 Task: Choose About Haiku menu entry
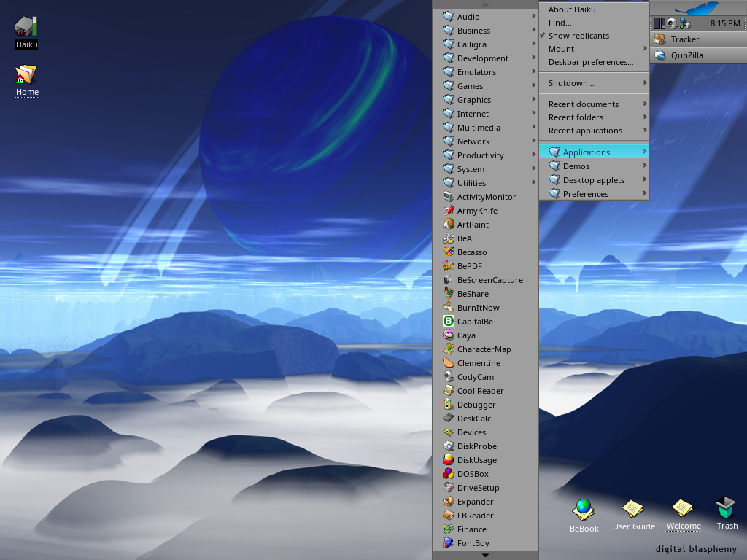coord(594,9)
